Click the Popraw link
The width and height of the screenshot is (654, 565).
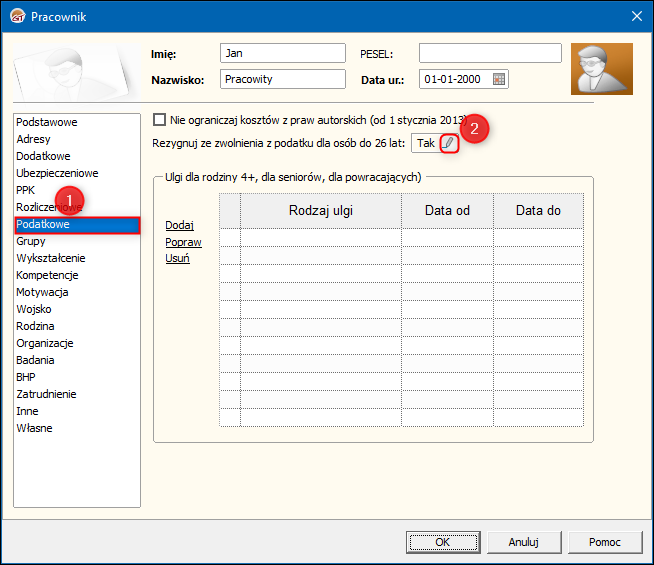click(x=183, y=242)
